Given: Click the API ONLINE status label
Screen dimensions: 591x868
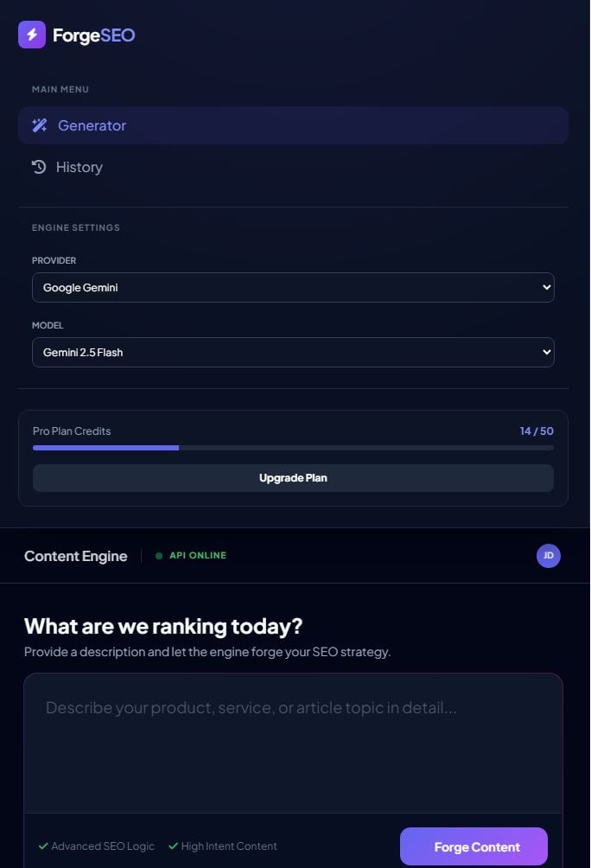Looking at the screenshot, I should click(x=198, y=556).
